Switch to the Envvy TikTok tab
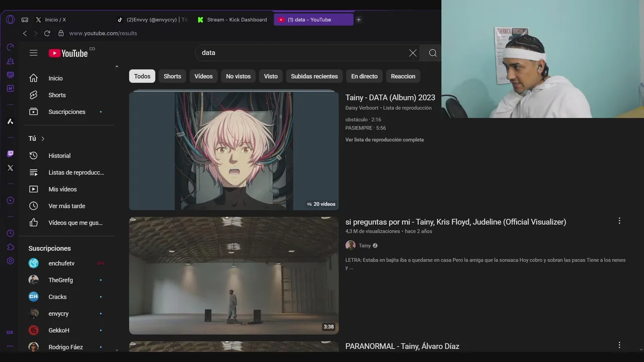This screenshot has width=644, height=362. [x=151, y=20]
